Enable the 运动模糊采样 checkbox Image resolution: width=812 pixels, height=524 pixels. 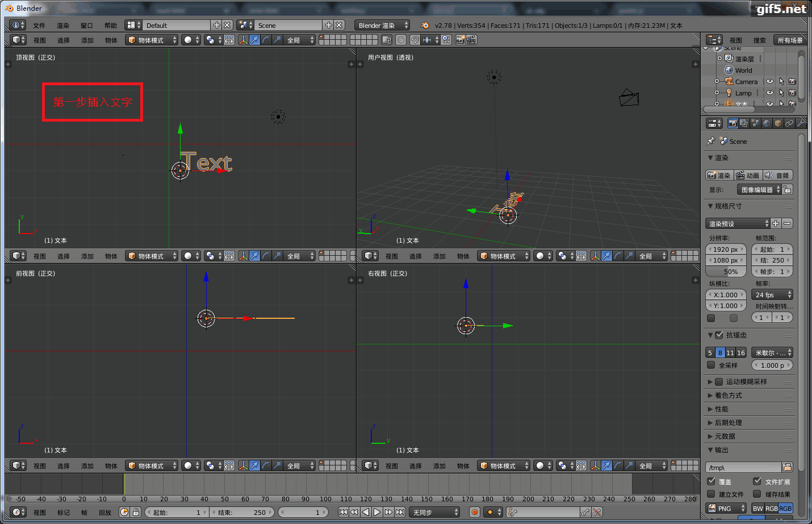click(719, 382)
